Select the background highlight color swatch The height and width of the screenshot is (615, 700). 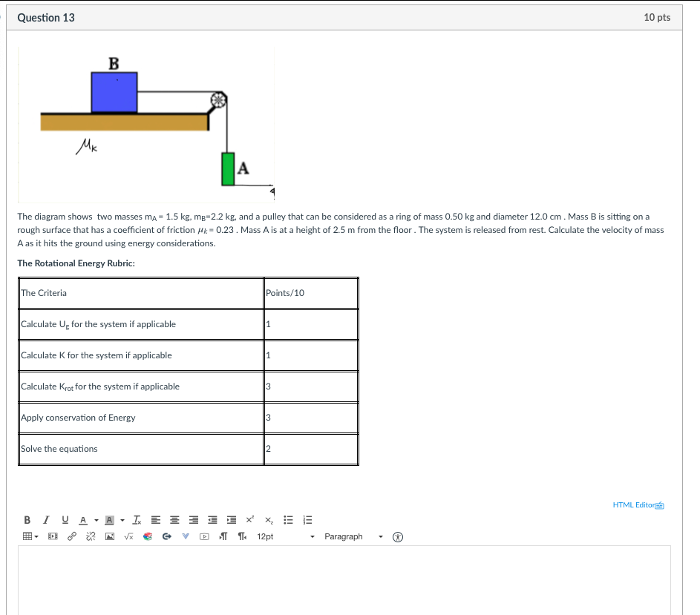click(109, 520)
